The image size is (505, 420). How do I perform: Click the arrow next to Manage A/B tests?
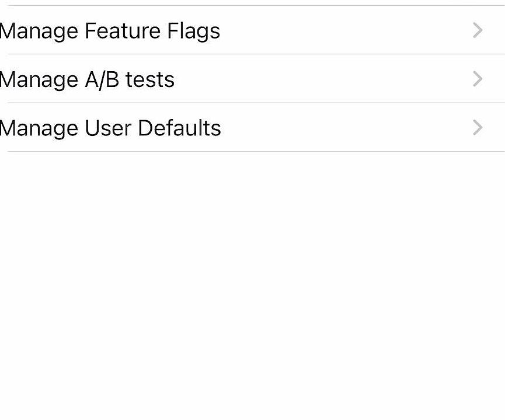click(x=478, y=79)
